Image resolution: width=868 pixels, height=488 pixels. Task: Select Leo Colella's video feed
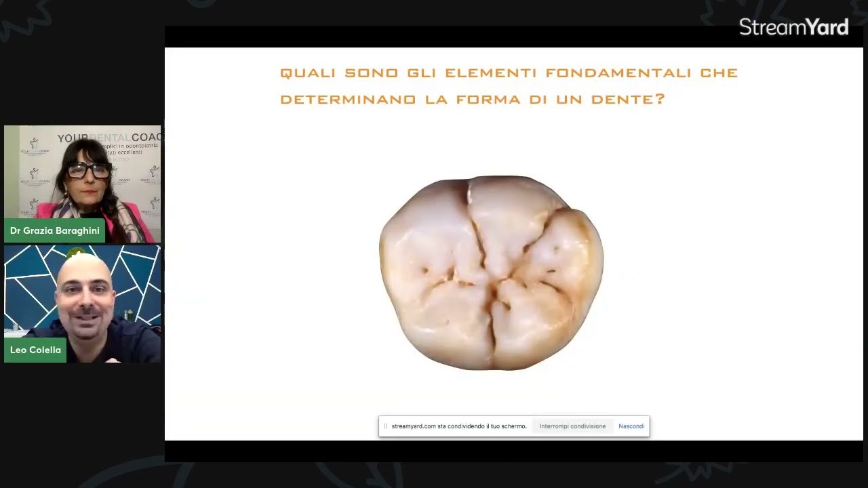(83, 304)
